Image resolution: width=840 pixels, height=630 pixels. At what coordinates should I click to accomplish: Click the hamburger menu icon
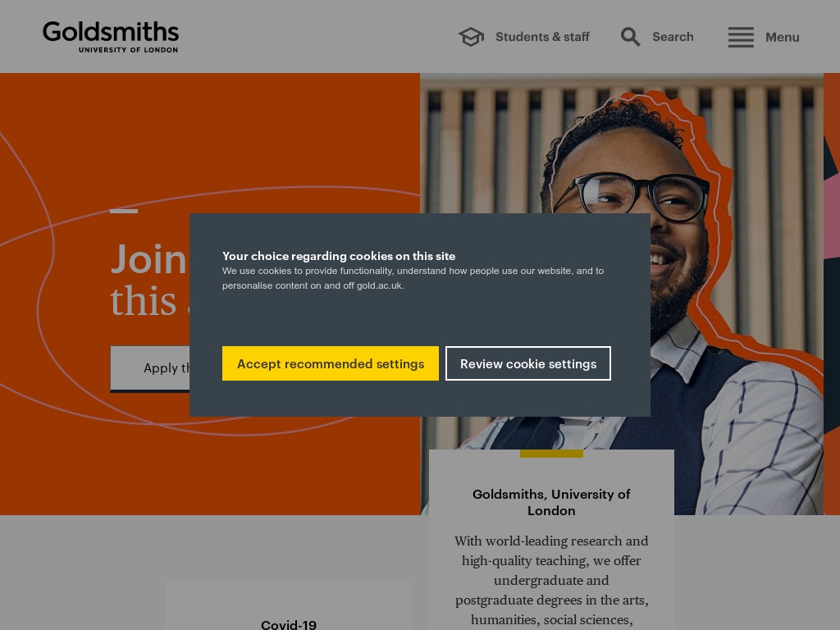coord(741,37)
